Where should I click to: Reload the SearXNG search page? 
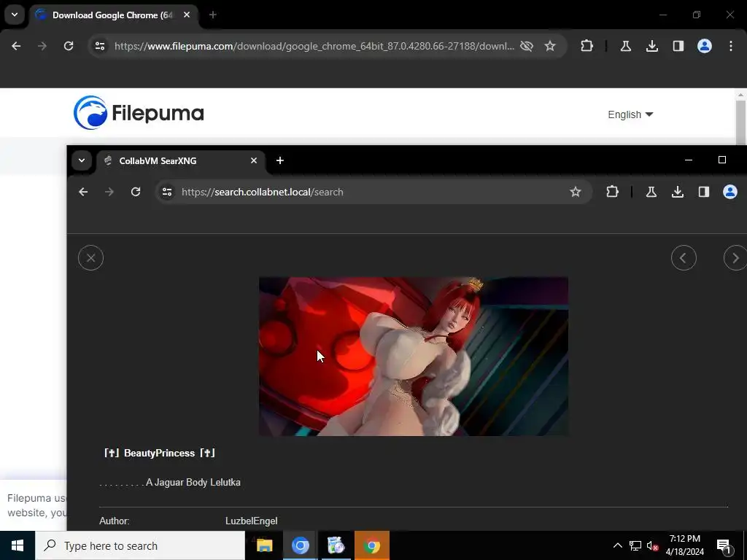[136, 192]
